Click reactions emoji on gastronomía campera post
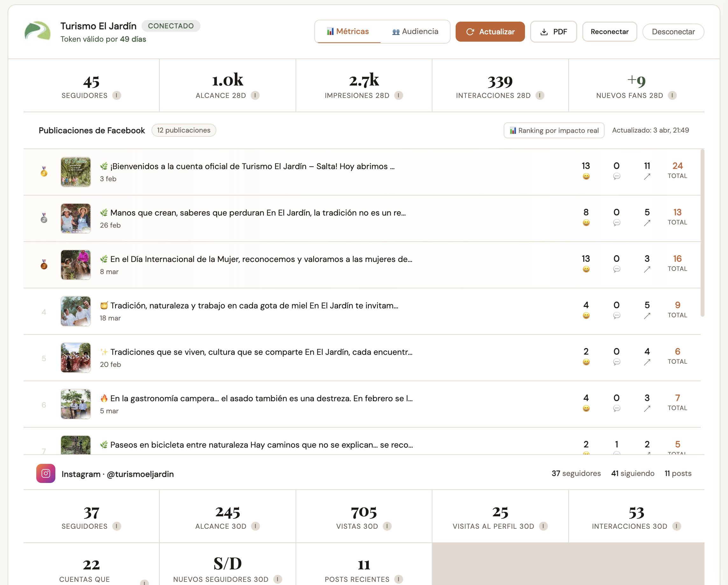The height and width of the screenshot is (585, 728). tap(586, 408)
